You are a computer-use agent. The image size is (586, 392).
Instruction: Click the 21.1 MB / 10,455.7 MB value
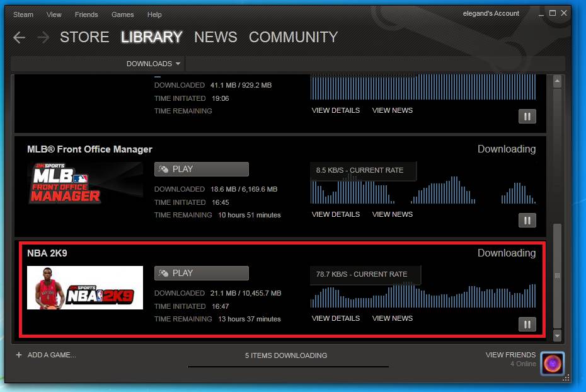pos(246,293)
